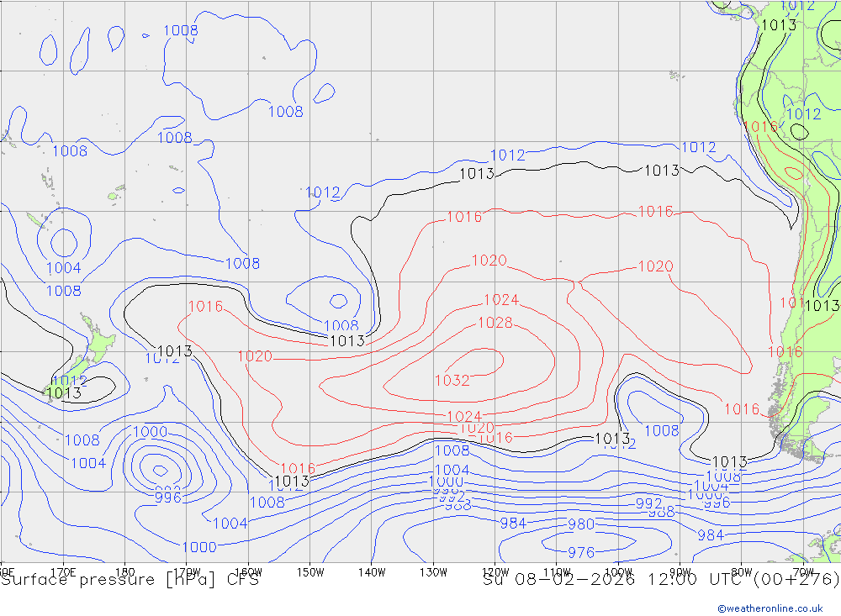Select the 80W longitude axis label

(x=742, y=572)
